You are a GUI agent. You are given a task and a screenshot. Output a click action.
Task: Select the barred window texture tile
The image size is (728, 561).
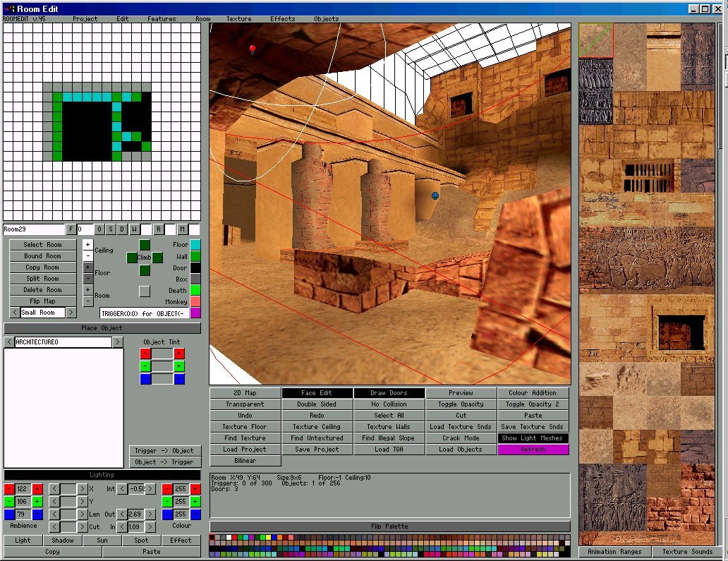[648, 176]
